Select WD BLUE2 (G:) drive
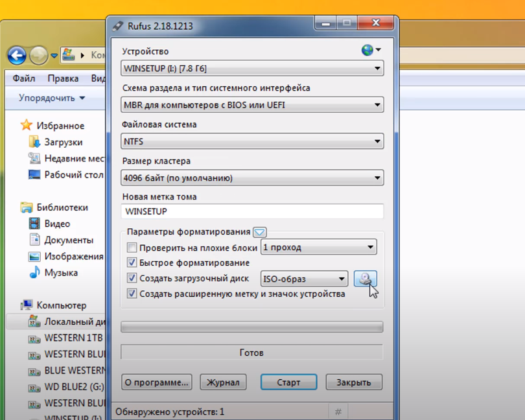Screen dimensions: 525x420 (x=66, y=387)
